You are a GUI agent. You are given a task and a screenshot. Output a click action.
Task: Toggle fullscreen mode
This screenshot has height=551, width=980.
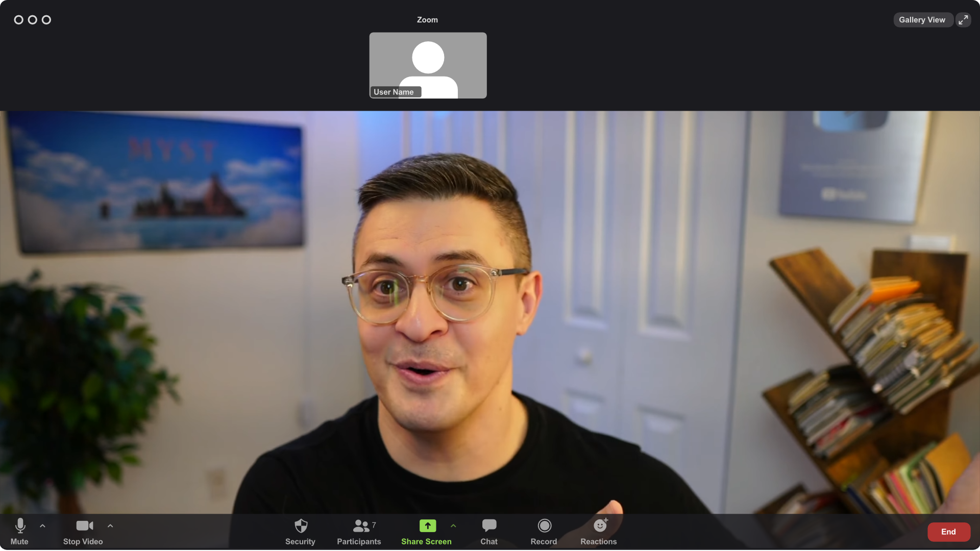pos(963,19)
